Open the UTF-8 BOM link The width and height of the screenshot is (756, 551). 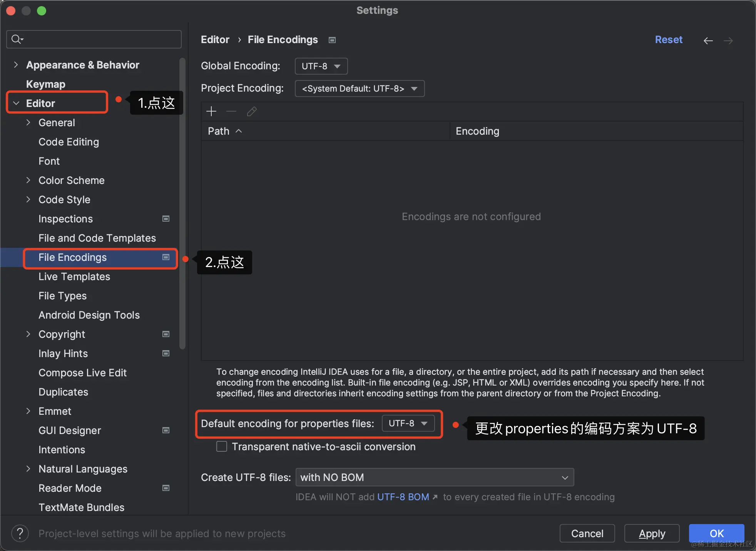[403, 497]
